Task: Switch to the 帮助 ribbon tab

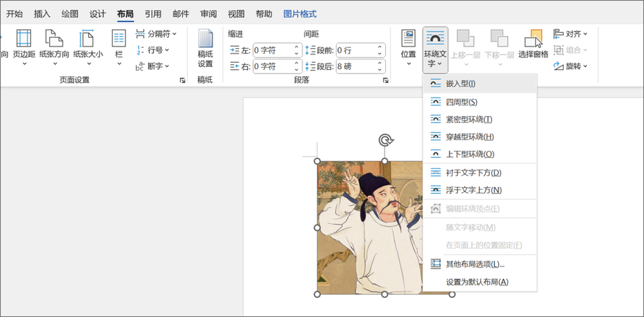Action: click(264, 14)
